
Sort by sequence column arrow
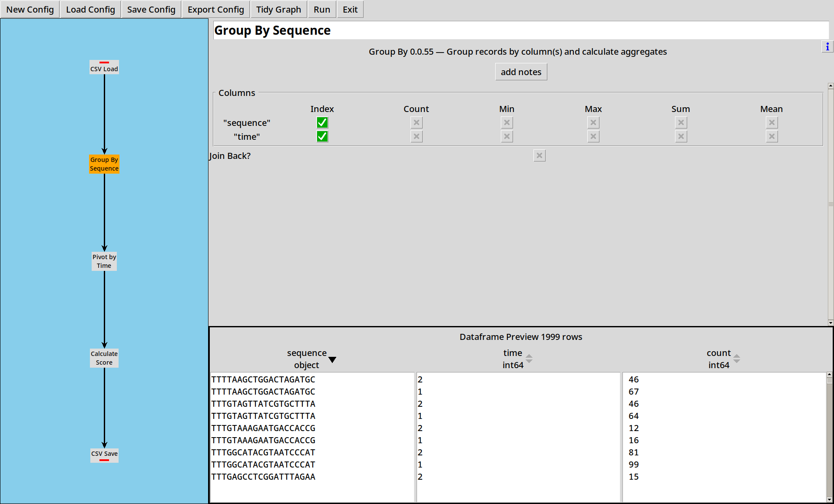point(332,359)
